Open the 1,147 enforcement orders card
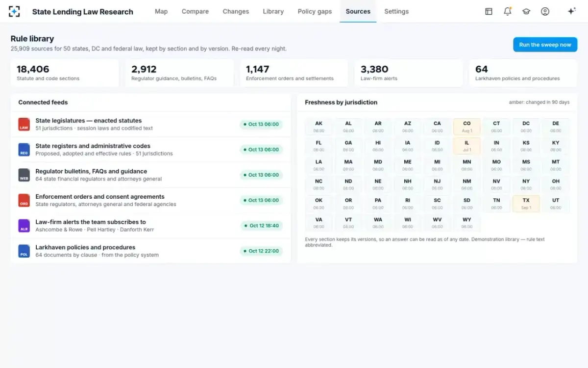The image size is (588, 368). [x=294, y=73]
